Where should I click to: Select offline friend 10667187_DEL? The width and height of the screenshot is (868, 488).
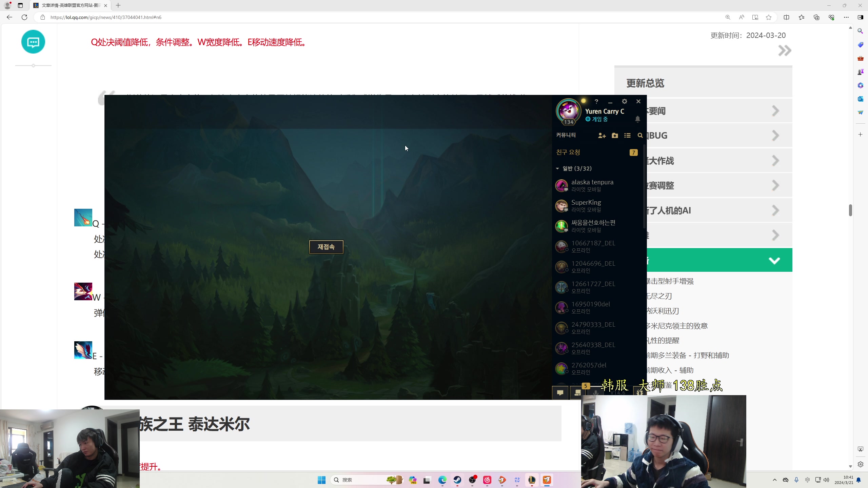tap(597, 246)
